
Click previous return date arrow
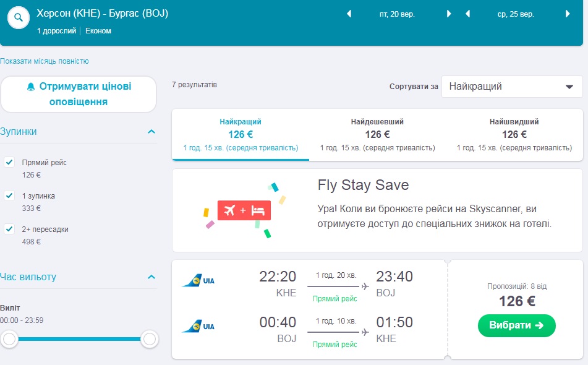pos(467,14)
